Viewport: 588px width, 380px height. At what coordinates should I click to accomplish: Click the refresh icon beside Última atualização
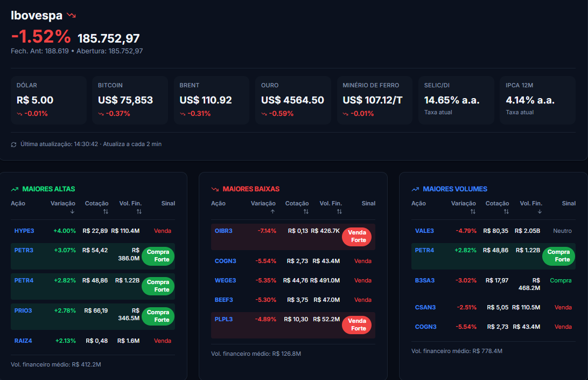pos(14,144)
